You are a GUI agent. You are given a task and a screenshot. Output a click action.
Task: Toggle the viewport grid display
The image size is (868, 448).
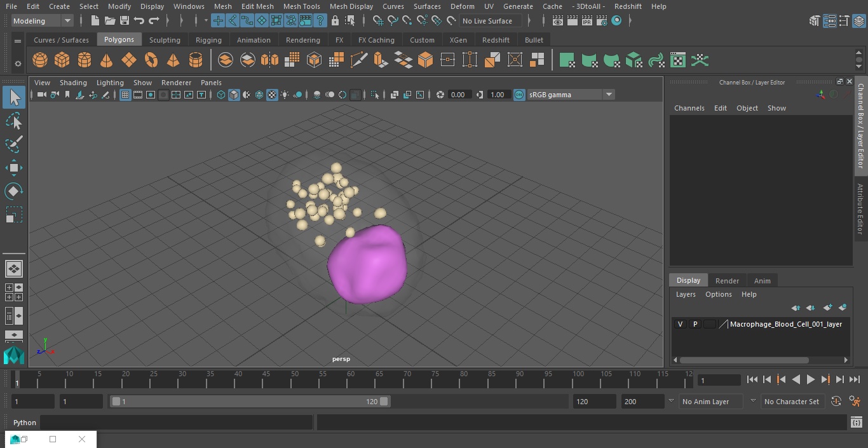(125, 95)
